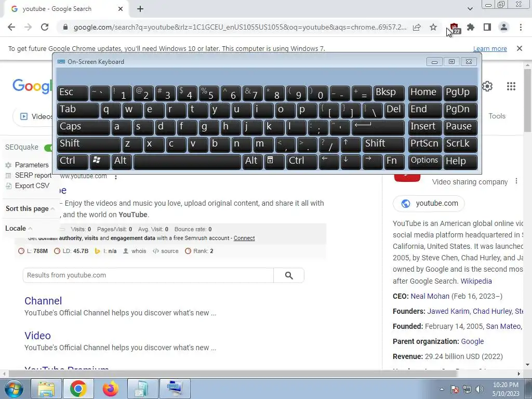Viewport: 532px width, 399px height.
Task: Open the Chrome tab search dropdown arrow
Action: coord(470,9)
